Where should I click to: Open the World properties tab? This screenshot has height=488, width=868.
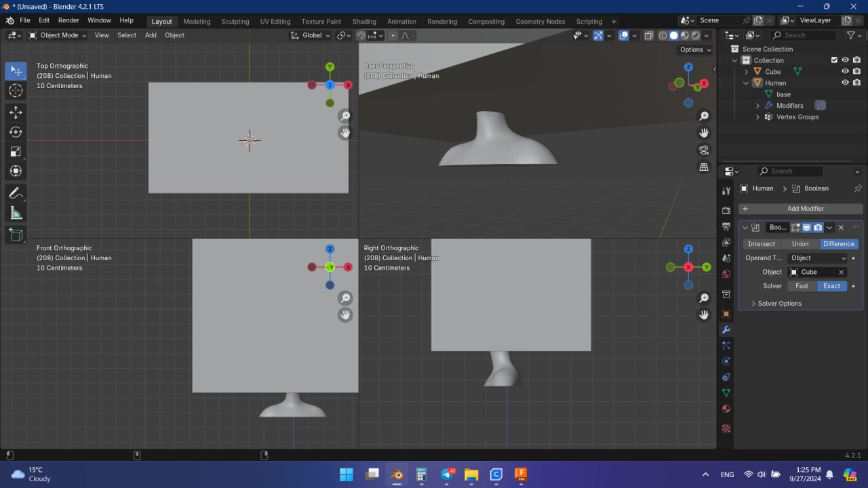[x=726, y=274]
